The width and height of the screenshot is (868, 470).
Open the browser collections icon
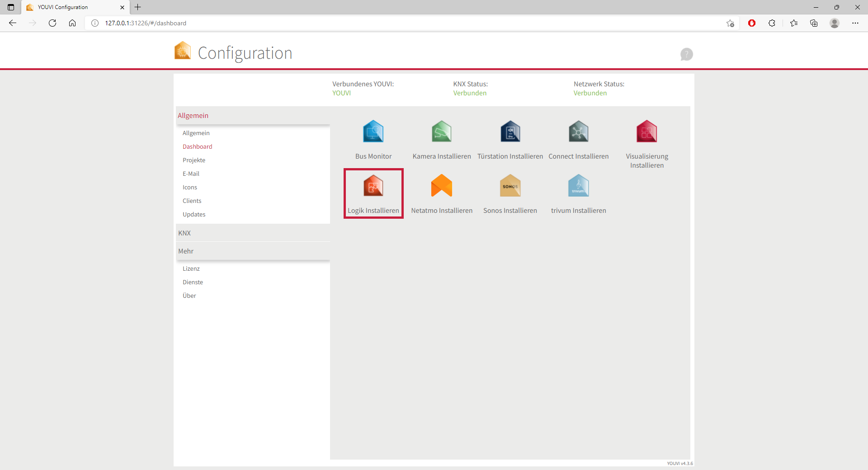point(814,23)
